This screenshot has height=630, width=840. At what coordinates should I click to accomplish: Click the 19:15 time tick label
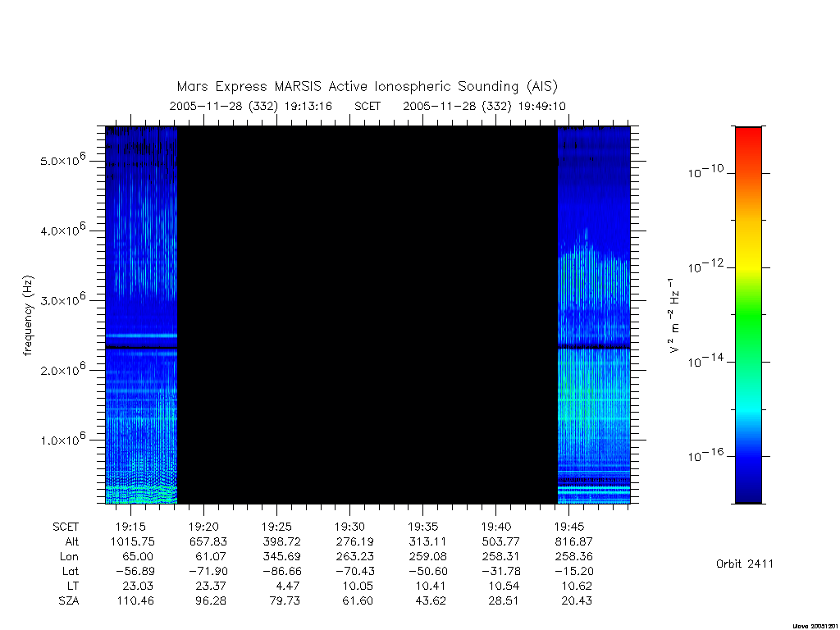130,527
